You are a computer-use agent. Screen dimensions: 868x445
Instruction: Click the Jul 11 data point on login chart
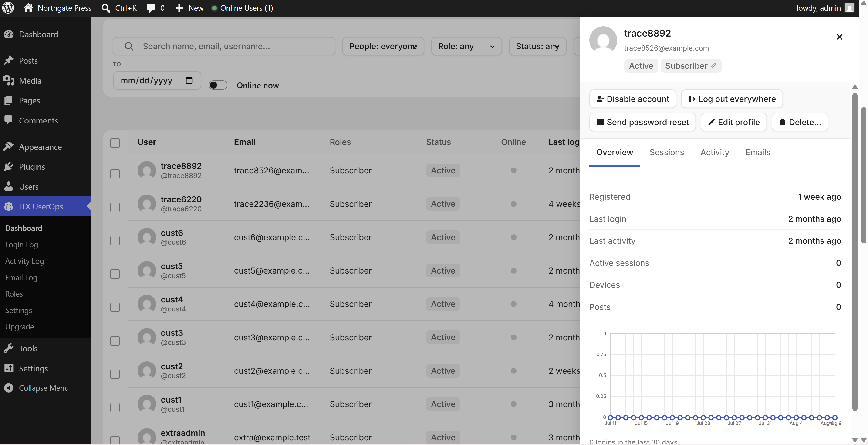610,417
